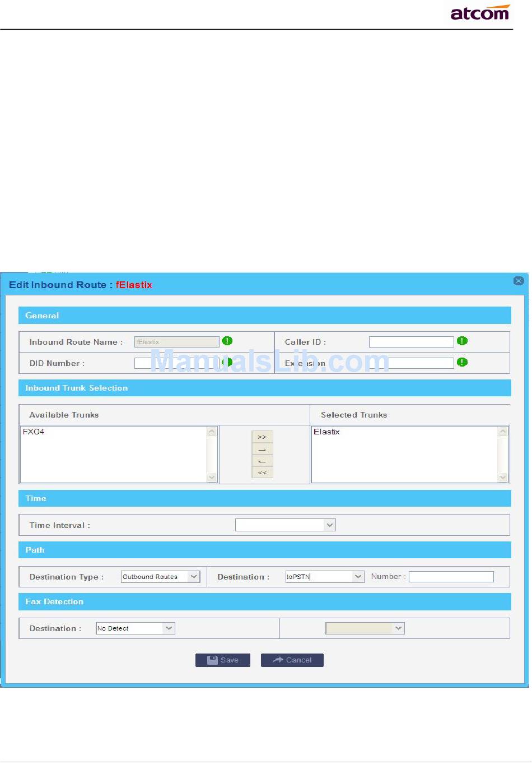This screenshot has width=532, height=783.
Task: Select Elastix in Selected Trunks
Action: (x=327, y=432)
